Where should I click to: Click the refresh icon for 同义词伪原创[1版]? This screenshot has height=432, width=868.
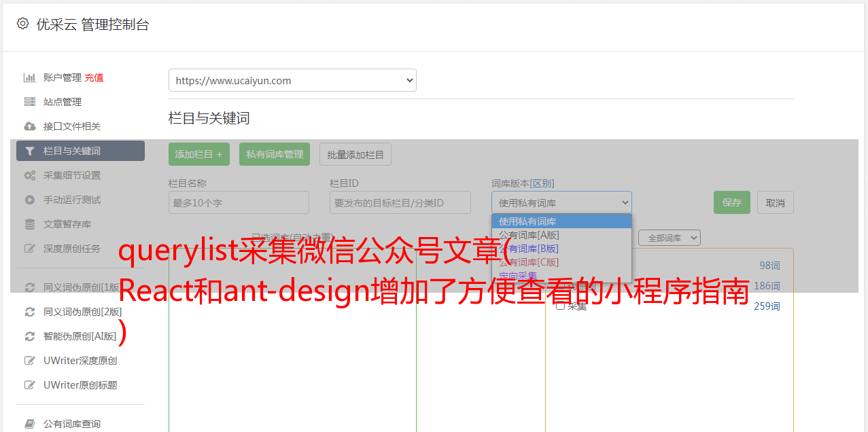[x=30, y=287]
